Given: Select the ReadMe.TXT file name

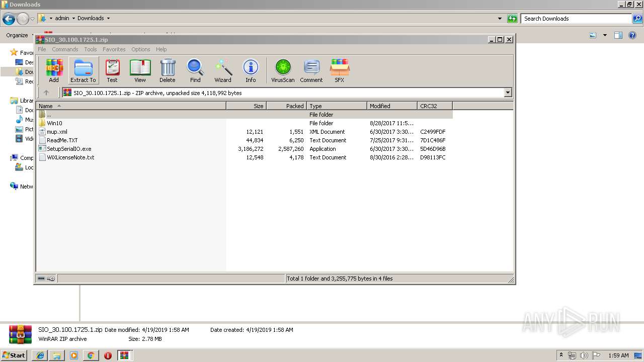Looking at the screenshot, I should pos(62,140).
